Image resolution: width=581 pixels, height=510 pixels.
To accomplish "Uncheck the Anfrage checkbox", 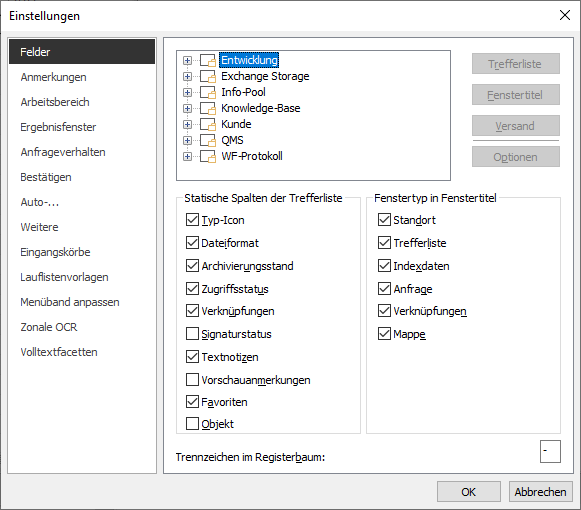I will (384, 289).
